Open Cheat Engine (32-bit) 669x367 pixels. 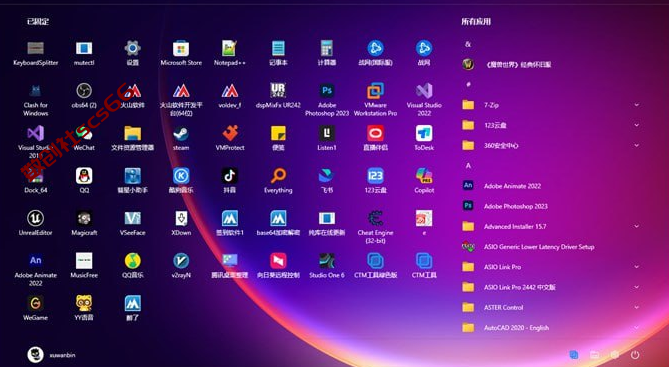click(x=375, y=227)
